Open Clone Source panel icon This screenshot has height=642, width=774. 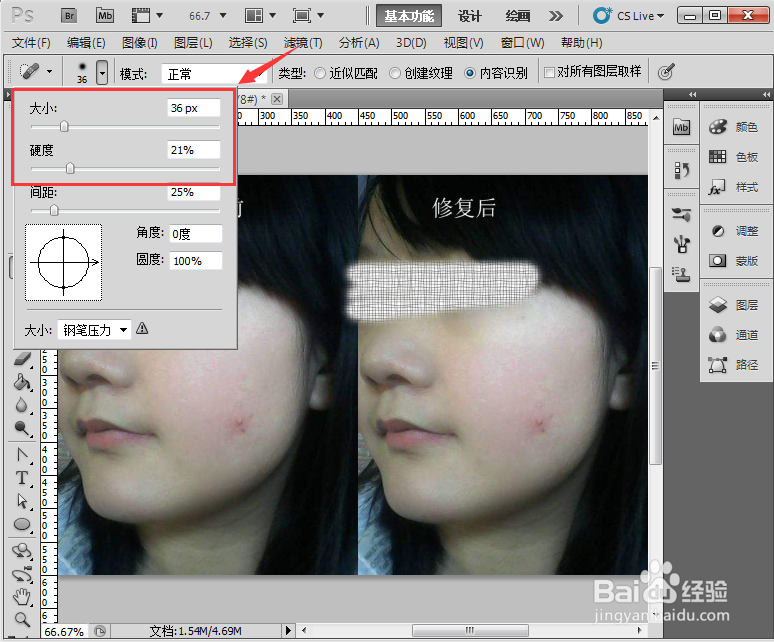tap(681, 273)
